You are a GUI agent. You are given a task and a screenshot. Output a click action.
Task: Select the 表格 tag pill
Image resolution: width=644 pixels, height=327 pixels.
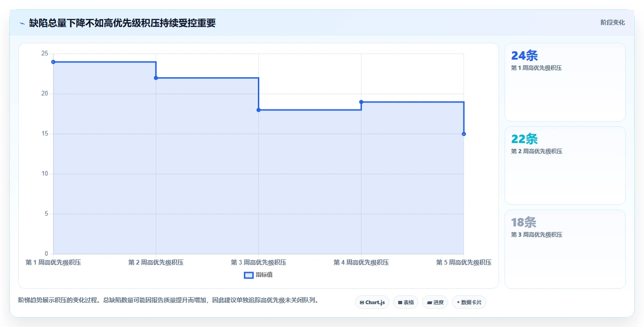[x=405, y=302]
